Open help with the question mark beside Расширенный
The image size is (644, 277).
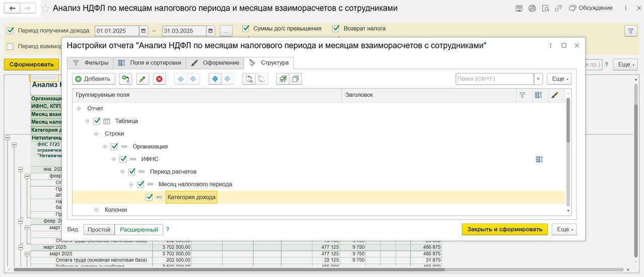point(168,230)
